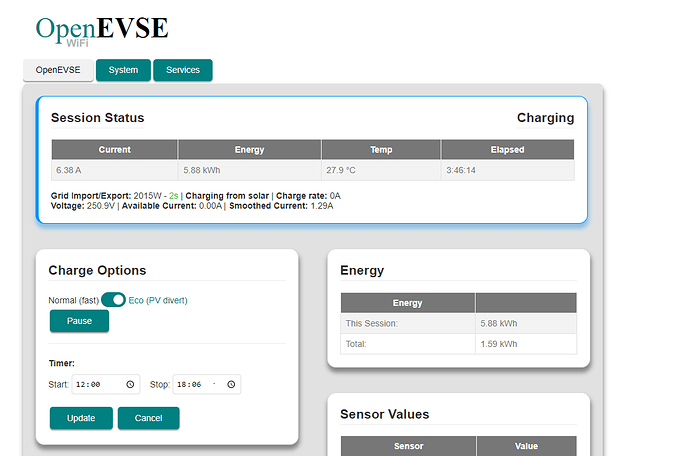Click the OpenEVSE WiFi logo

pos(102,30)
